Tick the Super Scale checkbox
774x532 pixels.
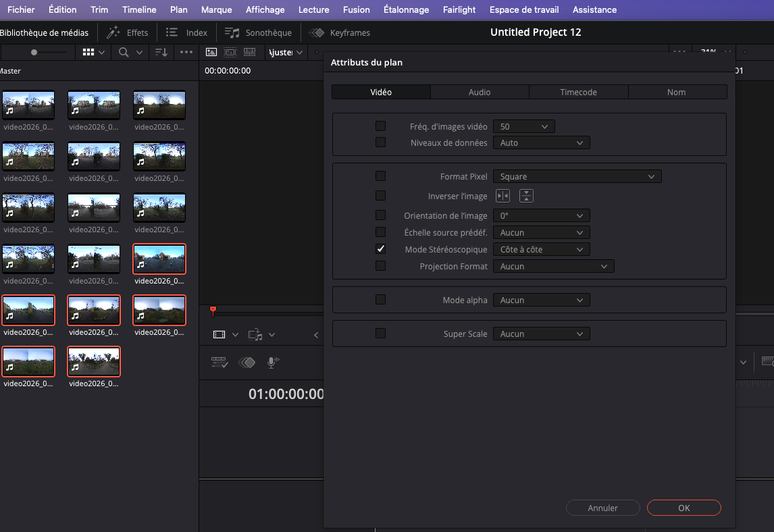pyautogui.click(x=381, y=333)
